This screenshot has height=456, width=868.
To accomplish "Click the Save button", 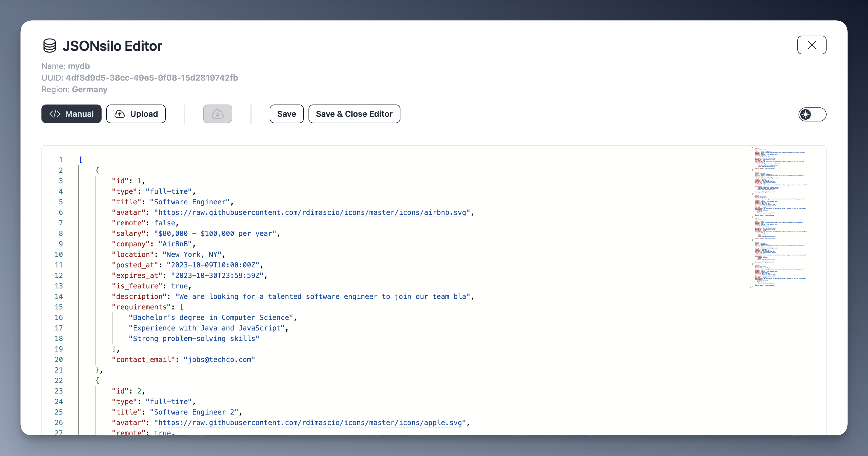I will (286, 114).
